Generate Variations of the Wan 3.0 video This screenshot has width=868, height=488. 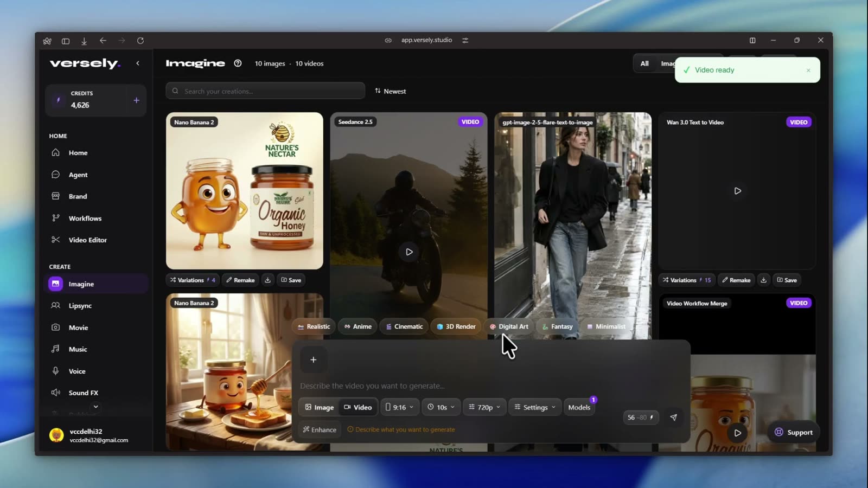pyautogui.click(x=687, y=280)
